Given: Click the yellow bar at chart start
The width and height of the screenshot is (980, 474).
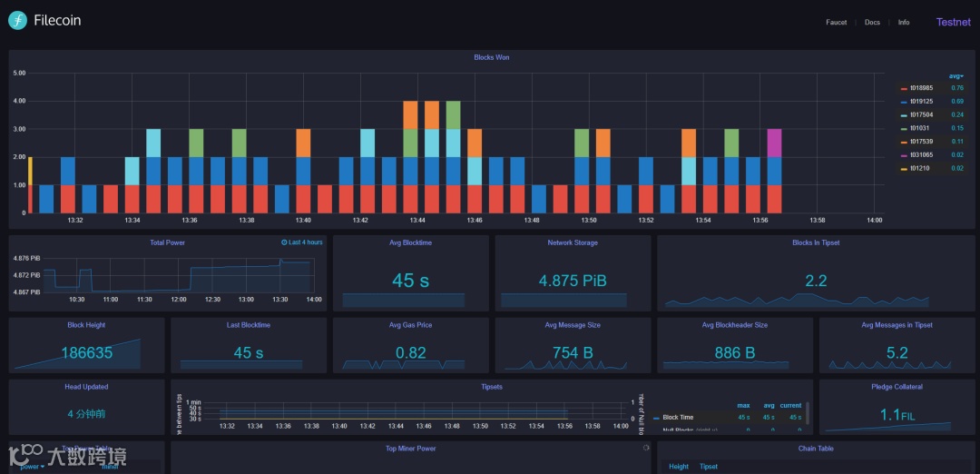Looking at the screenshot, I should [30, 171].
